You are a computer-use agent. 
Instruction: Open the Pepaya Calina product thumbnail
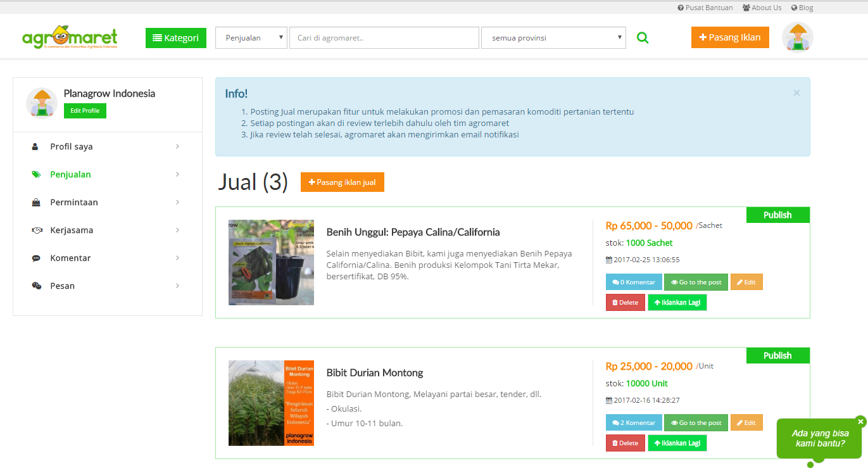click(271, 263)
